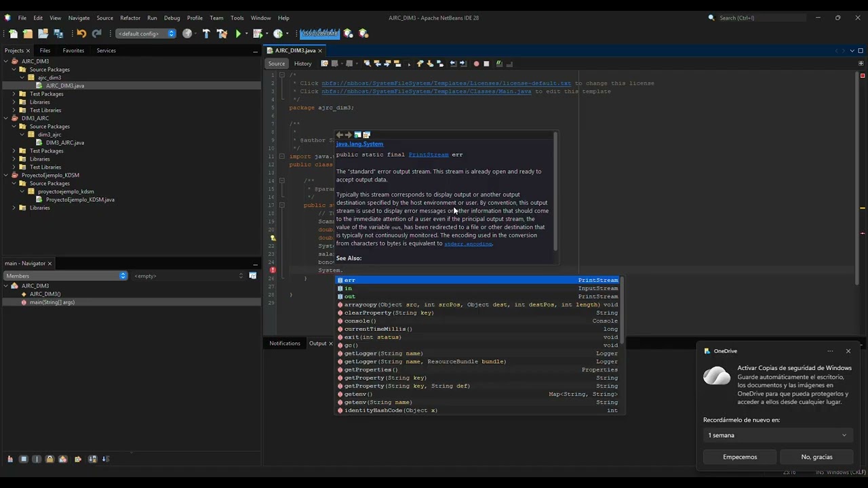The width and height of the screenshot is (868, 488).
Task: Open the reminder interval '1 semana' dropdown
Action: click(x=777, y=435)
